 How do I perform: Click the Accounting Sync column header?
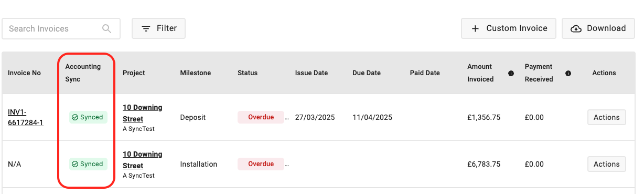pos(83,73)
